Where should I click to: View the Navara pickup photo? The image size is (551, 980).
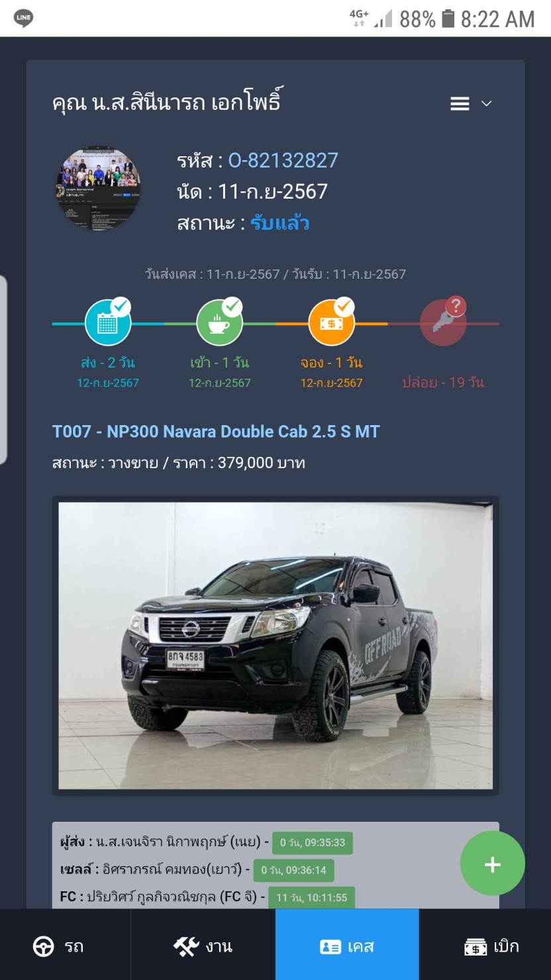coord(275,646)
